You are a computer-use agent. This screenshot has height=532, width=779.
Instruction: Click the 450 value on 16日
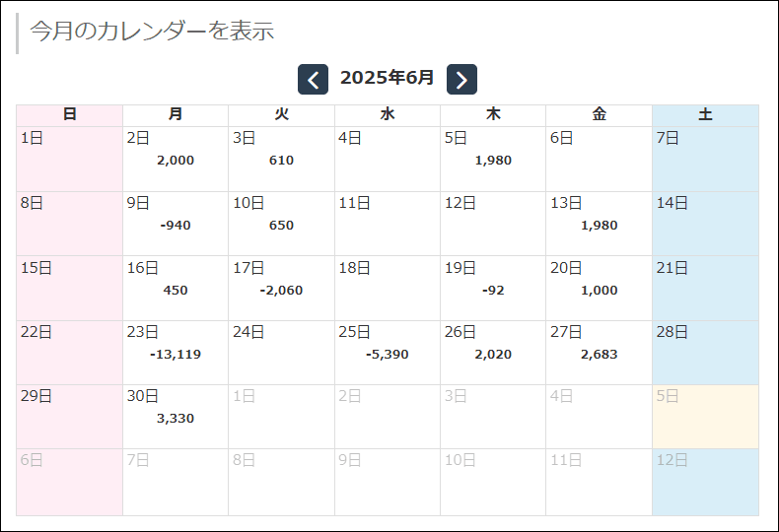176,290
